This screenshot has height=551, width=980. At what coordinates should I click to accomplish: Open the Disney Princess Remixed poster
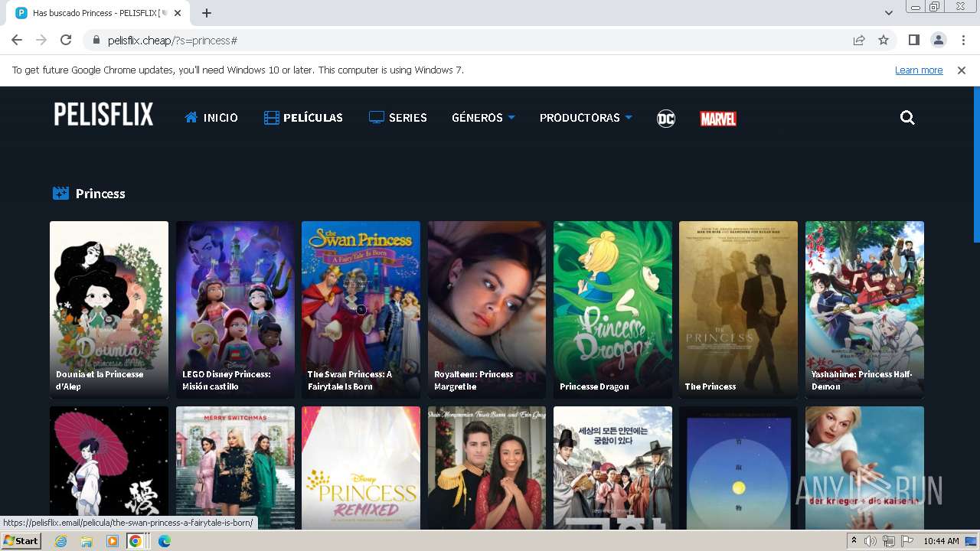[x=361, y=468]
